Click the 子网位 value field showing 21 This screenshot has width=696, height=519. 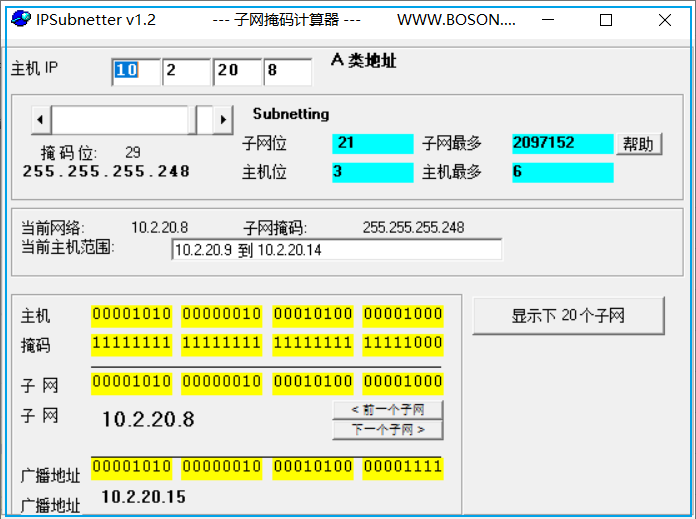tap(372, 143)
